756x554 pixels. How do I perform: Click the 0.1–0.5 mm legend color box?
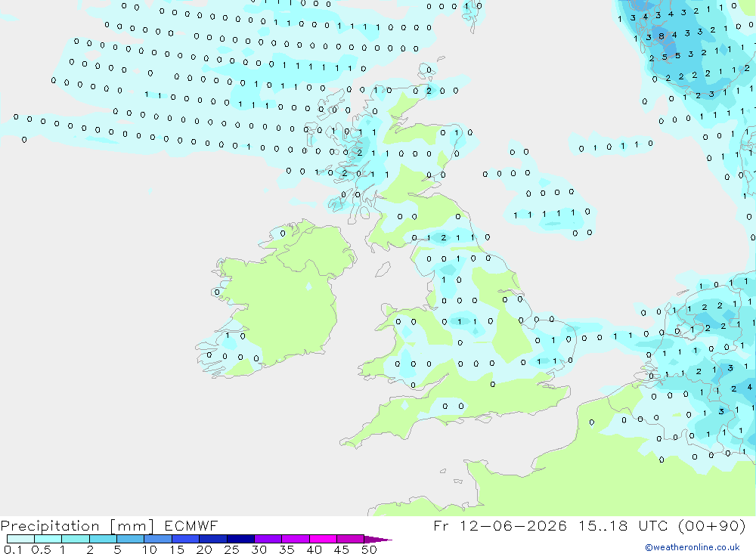20,539
